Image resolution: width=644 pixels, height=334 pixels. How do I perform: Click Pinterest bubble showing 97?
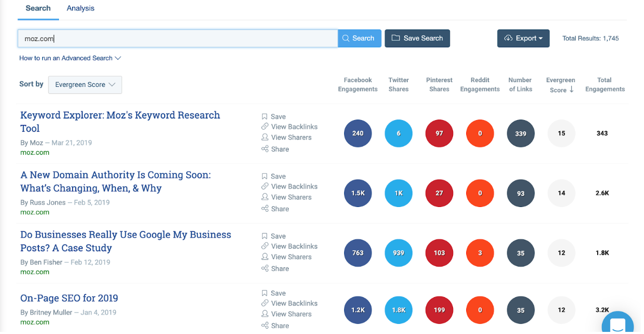pos(439,133)
